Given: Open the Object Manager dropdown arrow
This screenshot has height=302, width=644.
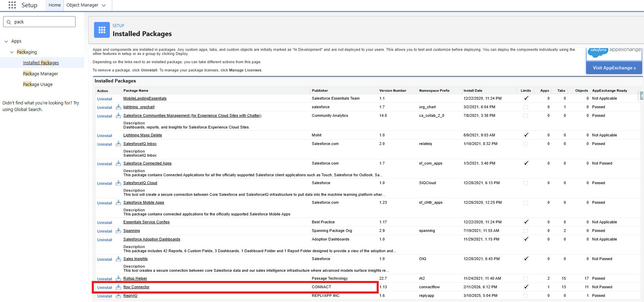Looking at the screenshot, I should [x=104, y=5].
